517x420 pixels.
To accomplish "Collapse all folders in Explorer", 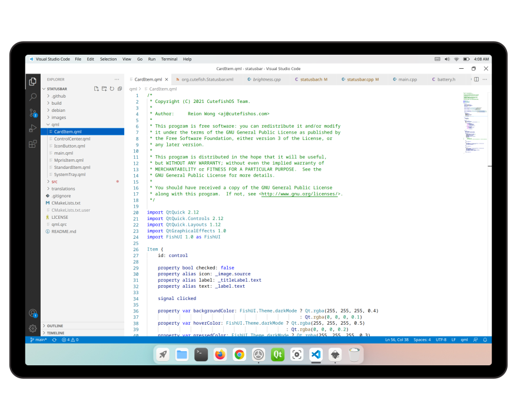I will (x=120, y=89).
